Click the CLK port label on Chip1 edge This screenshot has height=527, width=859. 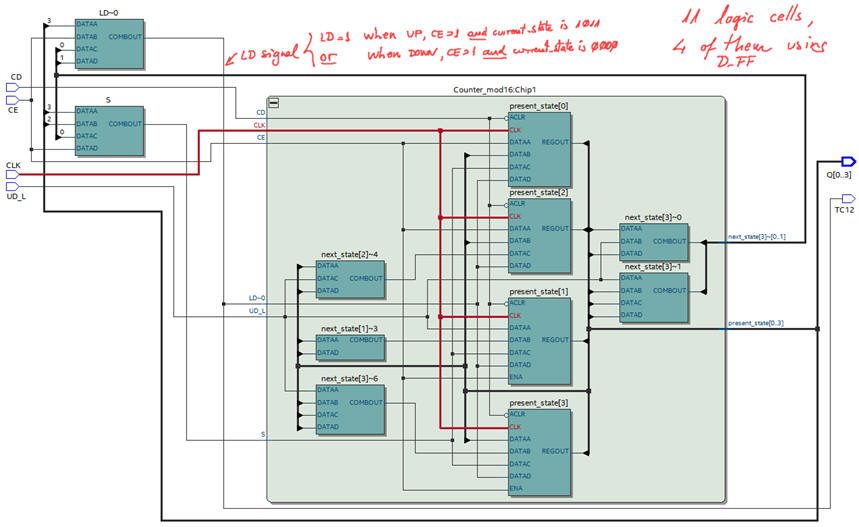click(x=259, y=125)
